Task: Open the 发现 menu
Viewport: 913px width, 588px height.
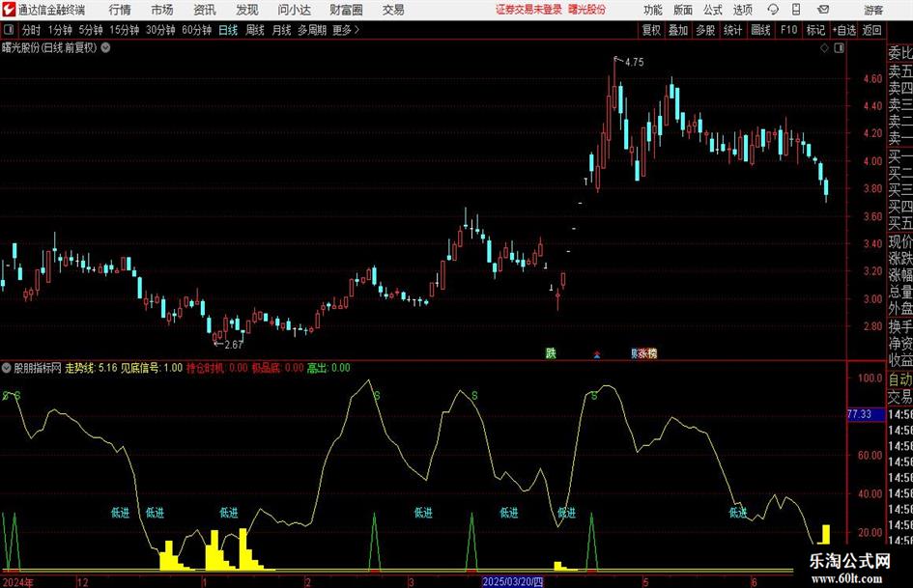Action: click(x=247, y=10)
